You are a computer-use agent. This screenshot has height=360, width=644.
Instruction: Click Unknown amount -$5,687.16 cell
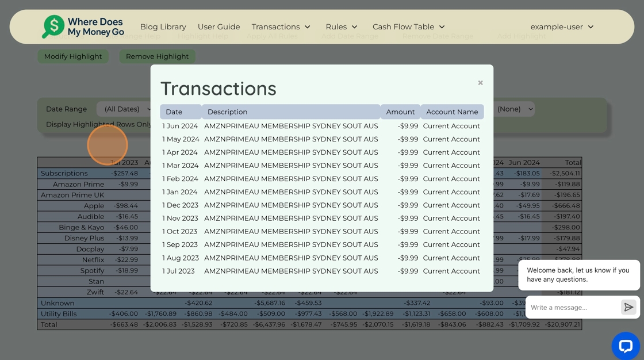pyautogui.click(x=270, y=303)
